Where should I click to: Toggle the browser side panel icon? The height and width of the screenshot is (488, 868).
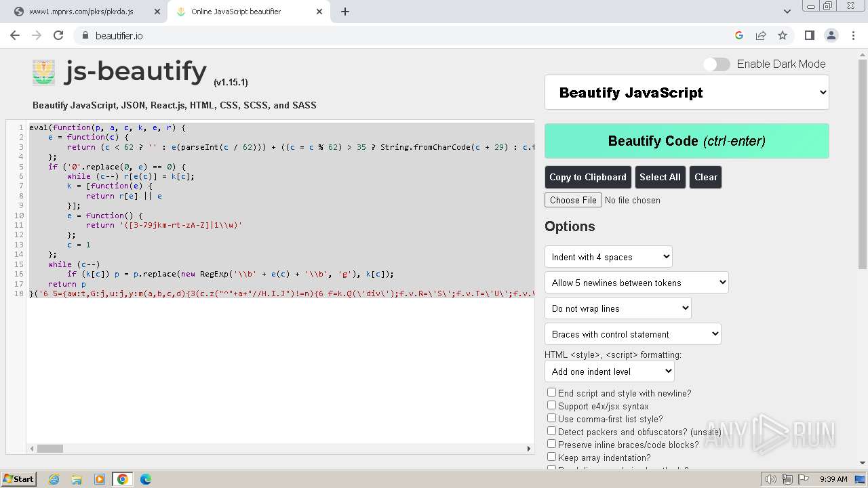pos(809,35)
